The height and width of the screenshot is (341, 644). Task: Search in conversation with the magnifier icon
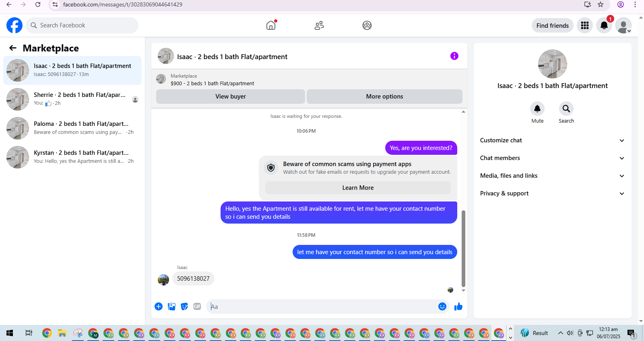[x=566, y=109]
